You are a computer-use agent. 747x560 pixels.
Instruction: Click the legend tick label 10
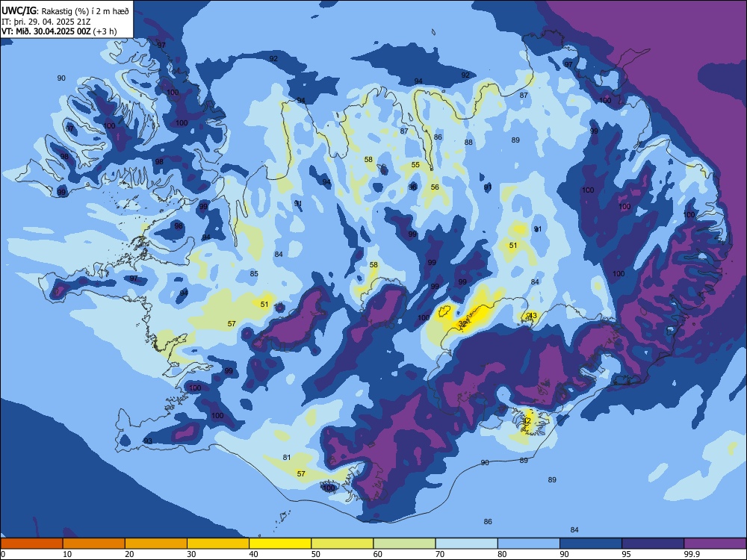(x=67, y=554)
